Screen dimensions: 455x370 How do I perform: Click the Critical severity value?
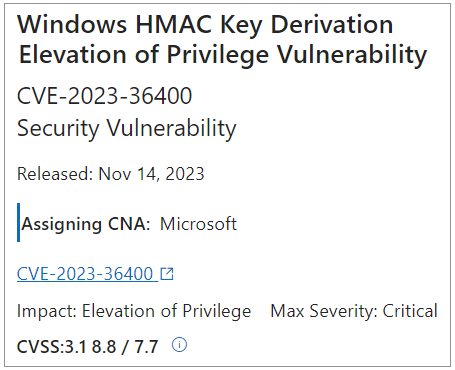click(x=410, y=311)
